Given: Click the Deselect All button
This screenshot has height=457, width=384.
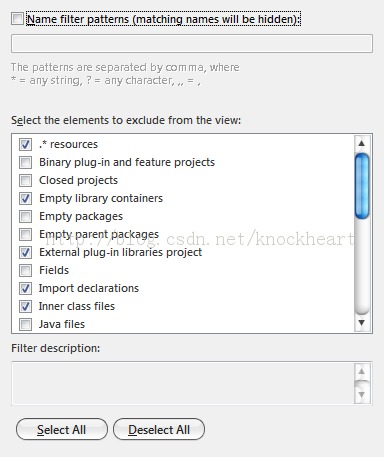Looking at the screenshot, I should point(159,429).
